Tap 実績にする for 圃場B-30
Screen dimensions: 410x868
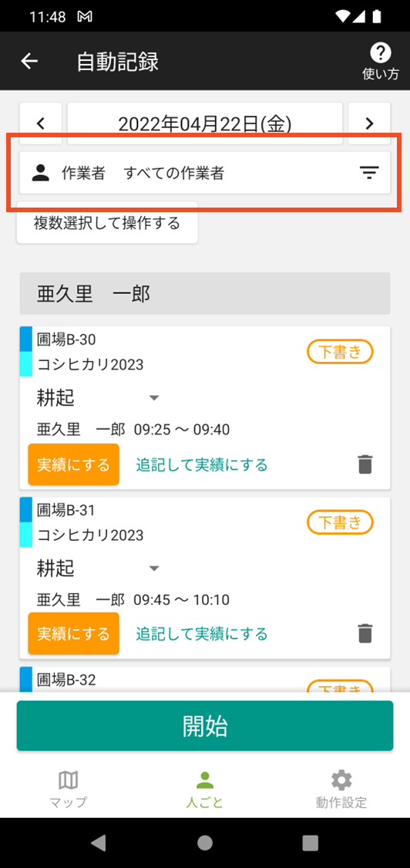pos(73,464)
